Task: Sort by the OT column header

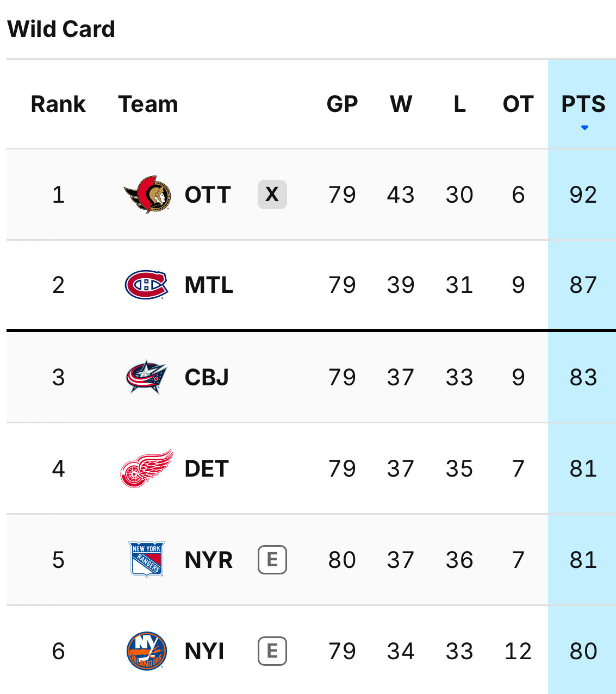Action: (x=518, y=104)
